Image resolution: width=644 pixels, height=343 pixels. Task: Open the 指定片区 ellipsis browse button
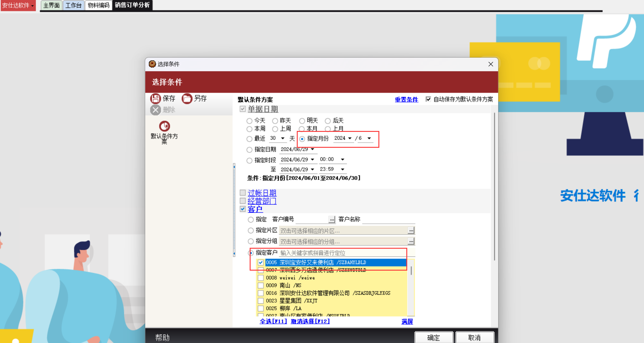coord(411,230)
